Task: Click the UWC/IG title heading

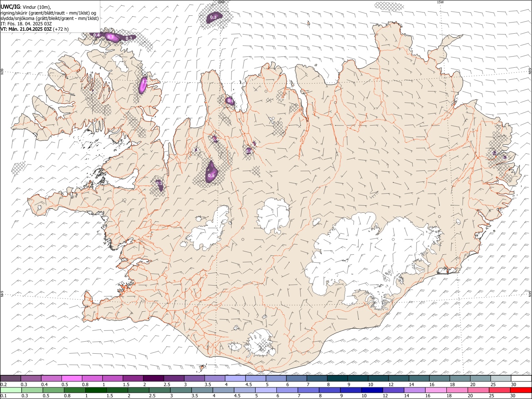Action: [x=10, y=7]
